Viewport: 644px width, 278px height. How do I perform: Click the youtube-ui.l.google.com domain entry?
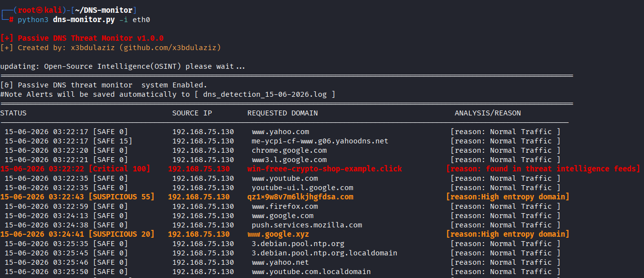point(303,188)
